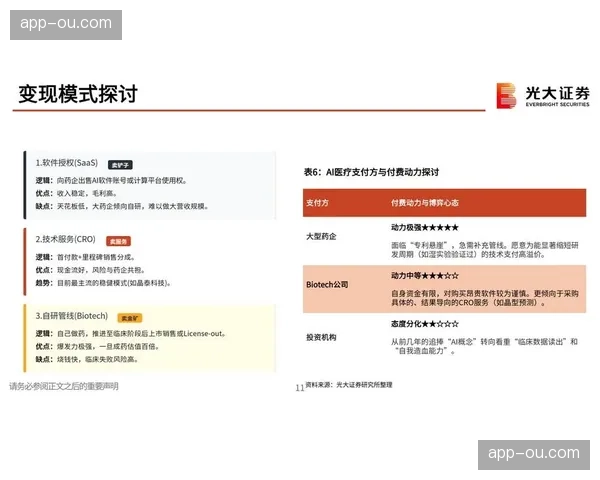Click the 动力极强 five-star rating
The image size is (600, 480).
[424, 228]
